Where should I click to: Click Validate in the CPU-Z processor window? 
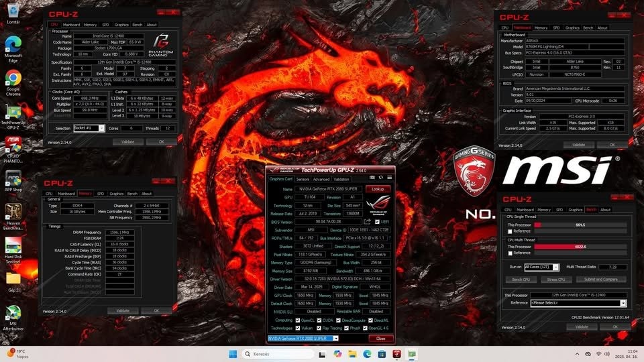point(127,141)
